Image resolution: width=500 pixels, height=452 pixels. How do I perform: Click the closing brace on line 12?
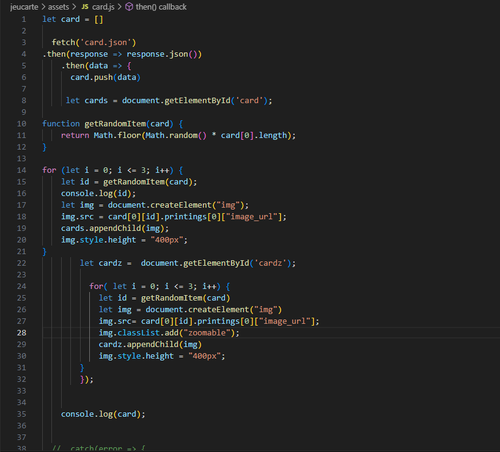click(x=44, y=147)
